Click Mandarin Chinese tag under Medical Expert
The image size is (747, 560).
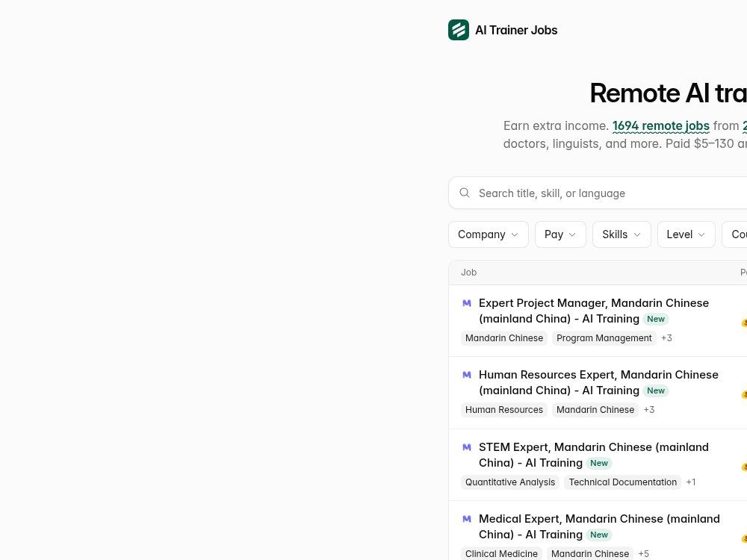[590, 553]
